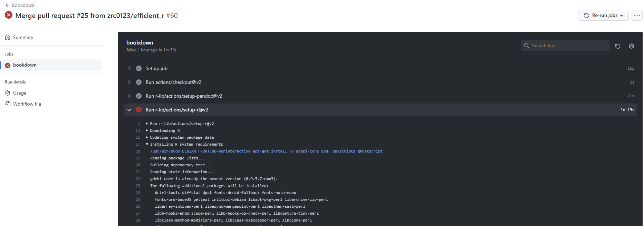644x226 pixels.
Task: Click the Workflow file icon
Action: tap(8, 104)
